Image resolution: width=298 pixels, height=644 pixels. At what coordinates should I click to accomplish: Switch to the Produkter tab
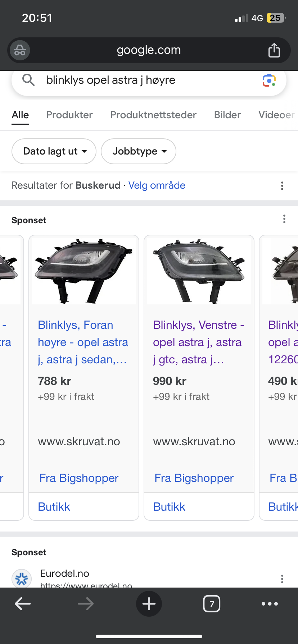tap(69, 115)
